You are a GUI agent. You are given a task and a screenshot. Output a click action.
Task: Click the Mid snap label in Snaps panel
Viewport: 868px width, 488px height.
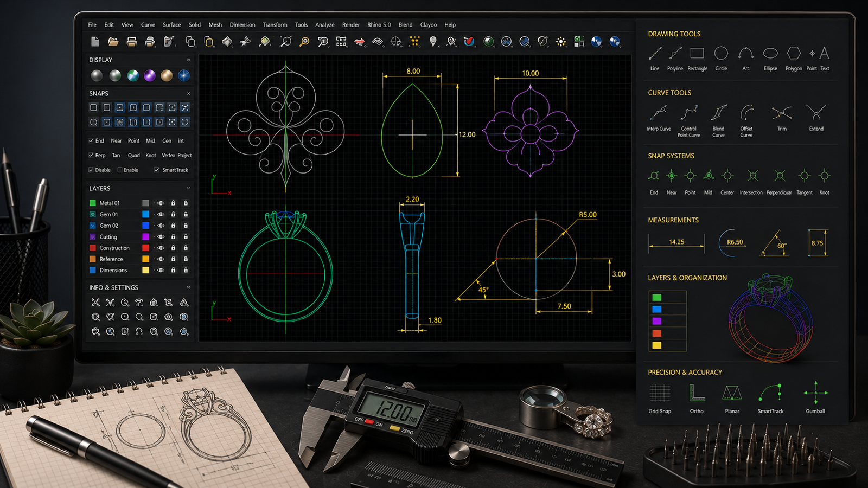tap(150, 141)
